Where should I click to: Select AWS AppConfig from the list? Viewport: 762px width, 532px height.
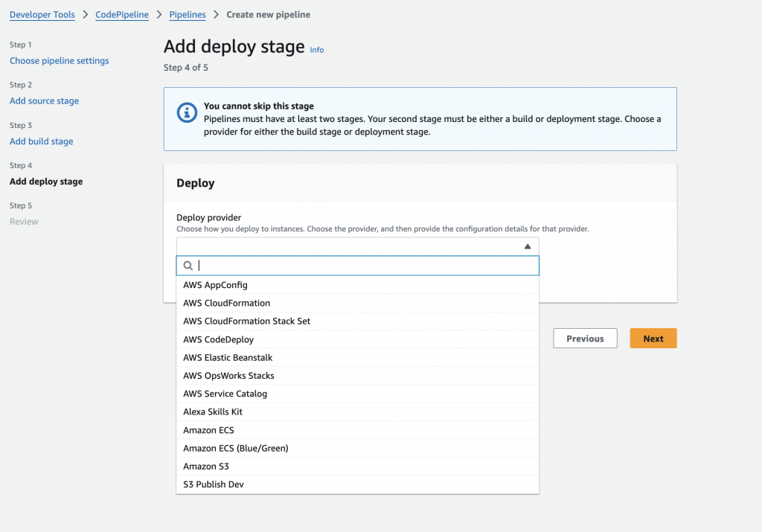point(216,285)
